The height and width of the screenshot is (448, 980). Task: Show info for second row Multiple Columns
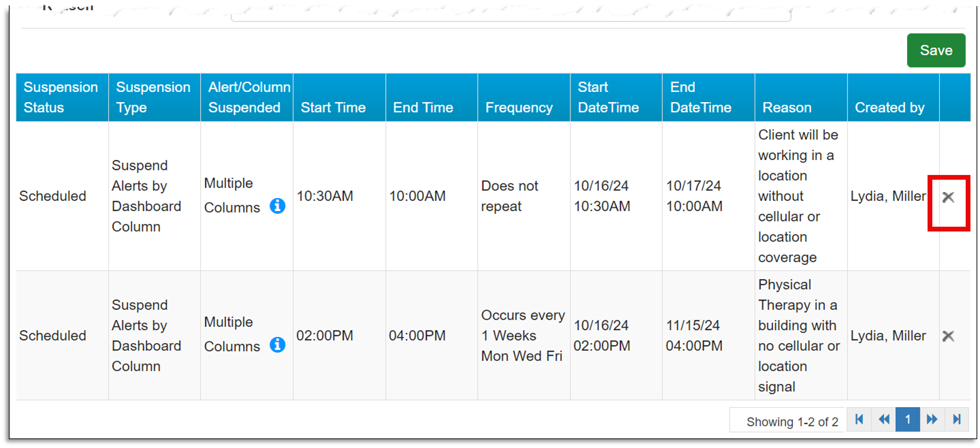click(277, 345)
